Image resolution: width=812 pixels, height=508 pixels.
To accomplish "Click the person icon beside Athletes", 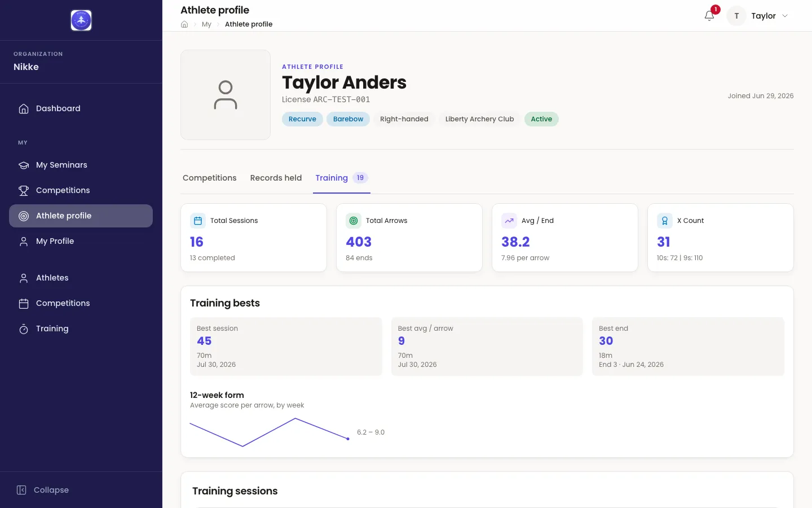I will pyautogui.click(x=24, y=278).
